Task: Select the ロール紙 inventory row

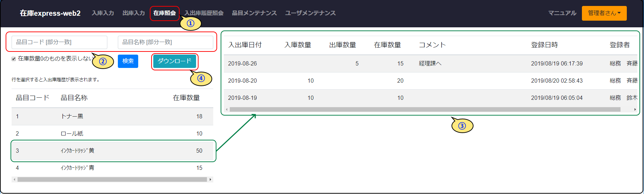Action: coord(112,133)
